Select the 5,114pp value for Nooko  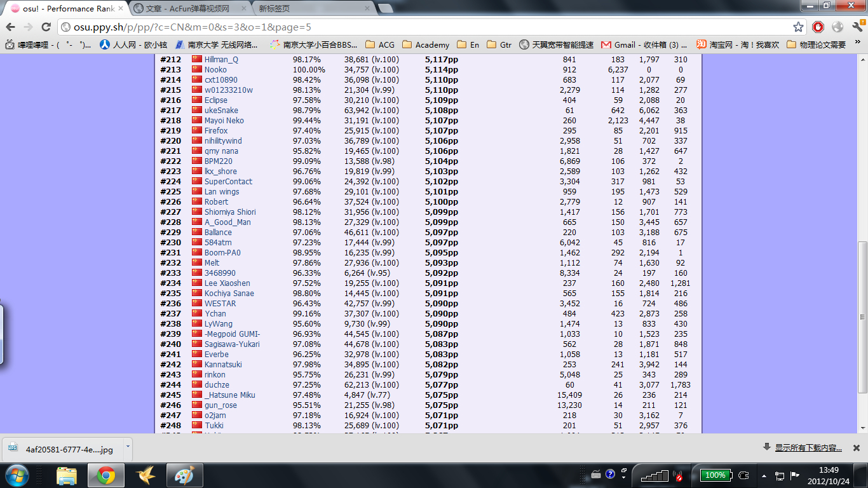[x=441, y=69]
